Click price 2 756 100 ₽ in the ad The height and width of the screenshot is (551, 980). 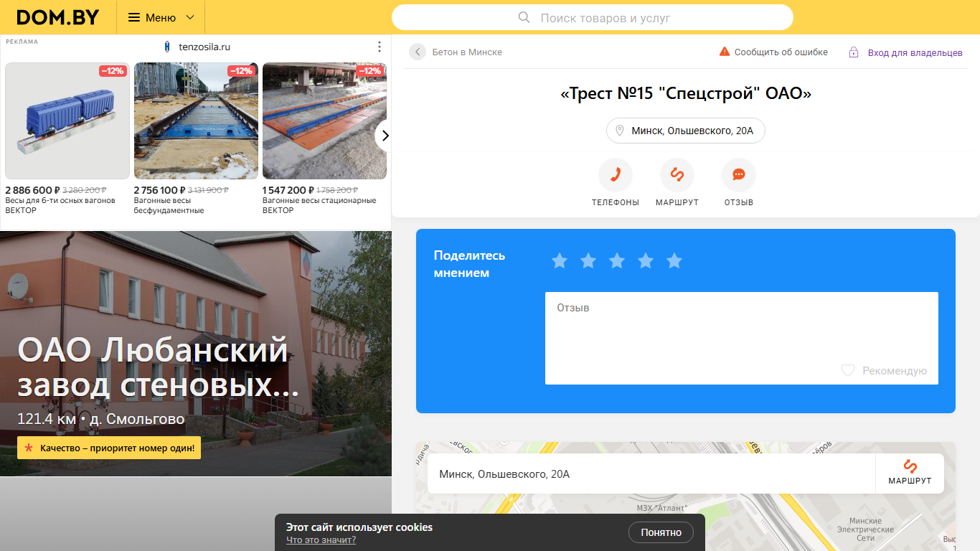(x=160, y=190)
